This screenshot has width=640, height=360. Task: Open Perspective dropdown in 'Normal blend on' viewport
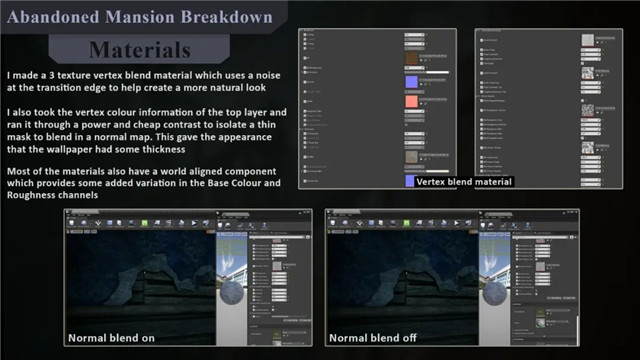[x=76, y=232]
